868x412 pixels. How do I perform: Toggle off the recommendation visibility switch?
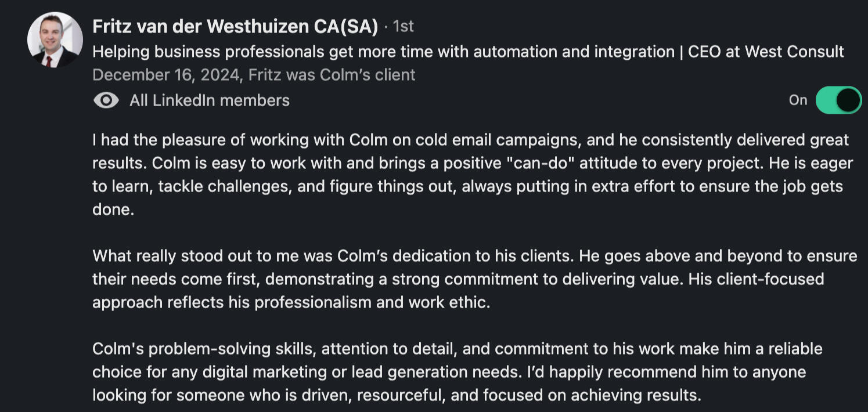[838, 100]
